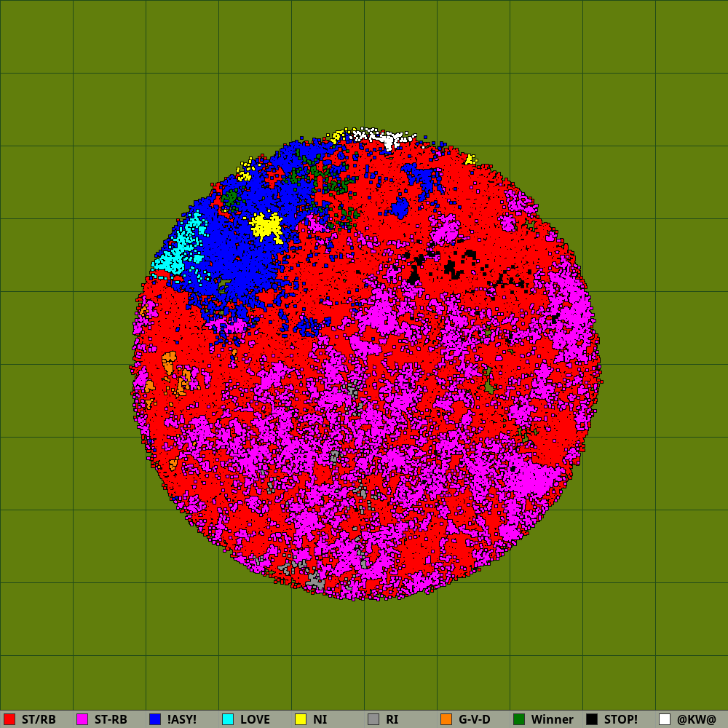Click the '@KW@' legend label
Viewport: 728px width, 728px height.
(x=697, y=720)
